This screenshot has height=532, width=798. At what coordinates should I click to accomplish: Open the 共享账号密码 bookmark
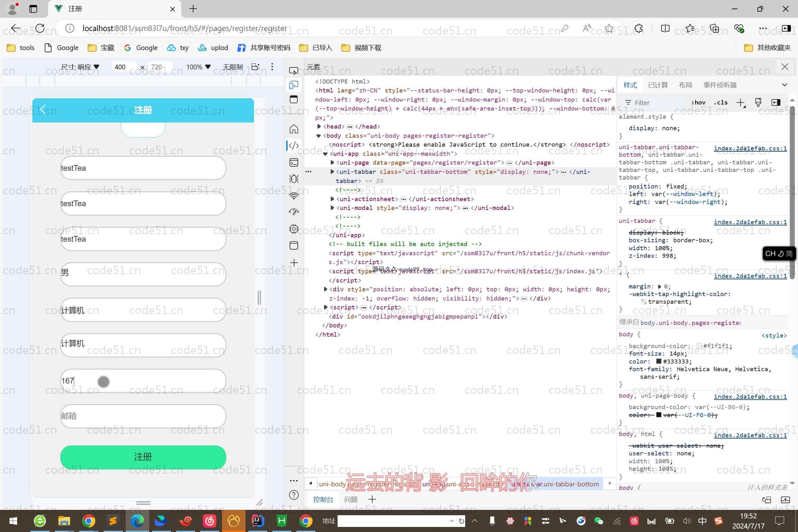(x=264, y=48)
